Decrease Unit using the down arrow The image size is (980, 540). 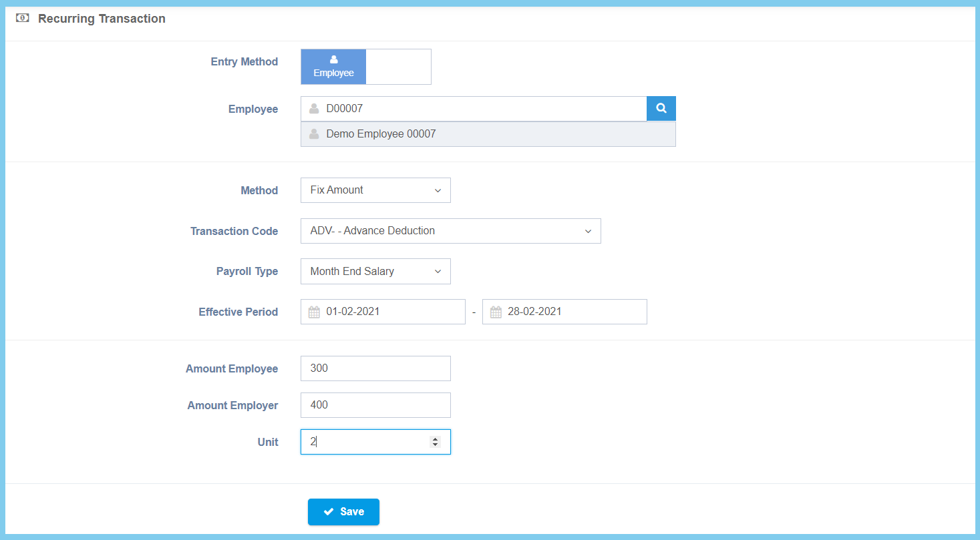(x=436, y=445)
